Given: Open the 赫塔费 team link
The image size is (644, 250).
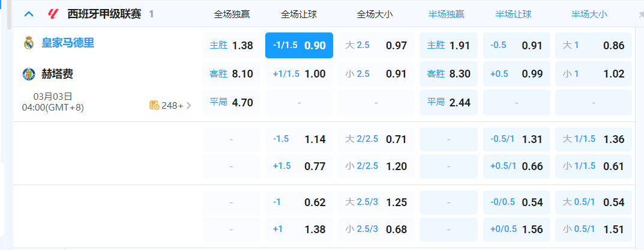Looking at the screenshot, I should click(x=58, y=75).
